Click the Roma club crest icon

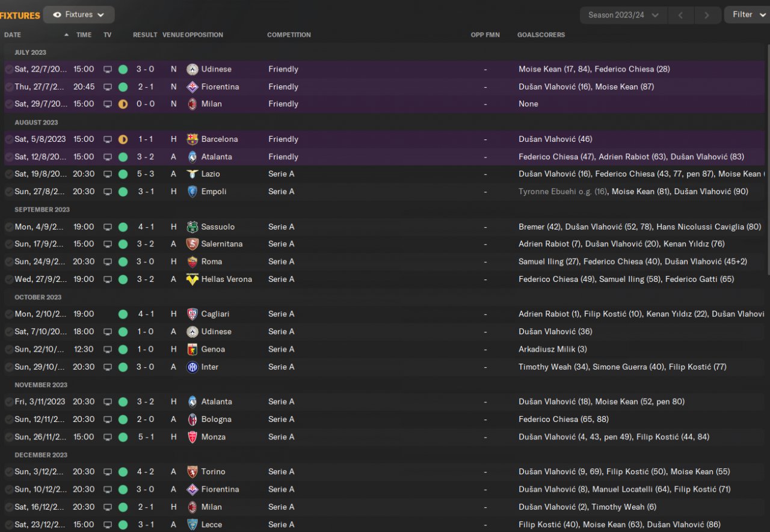click(x=192, y=262)
